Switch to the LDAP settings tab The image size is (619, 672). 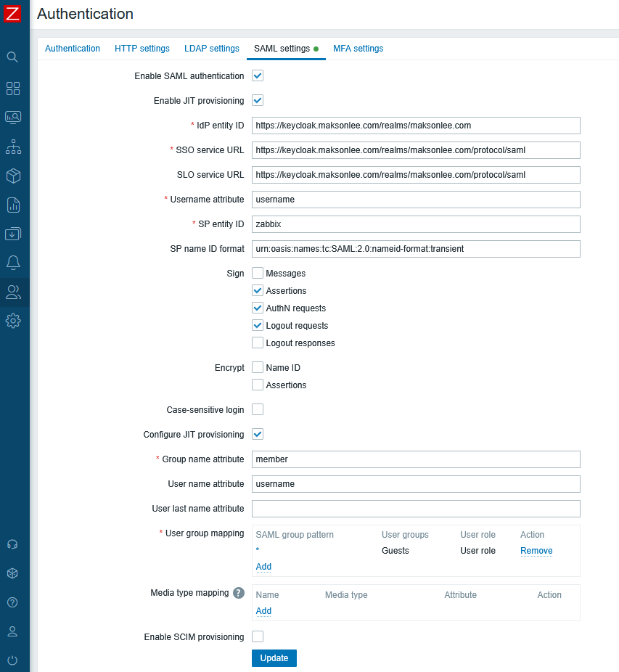click(x=211, y=49)
